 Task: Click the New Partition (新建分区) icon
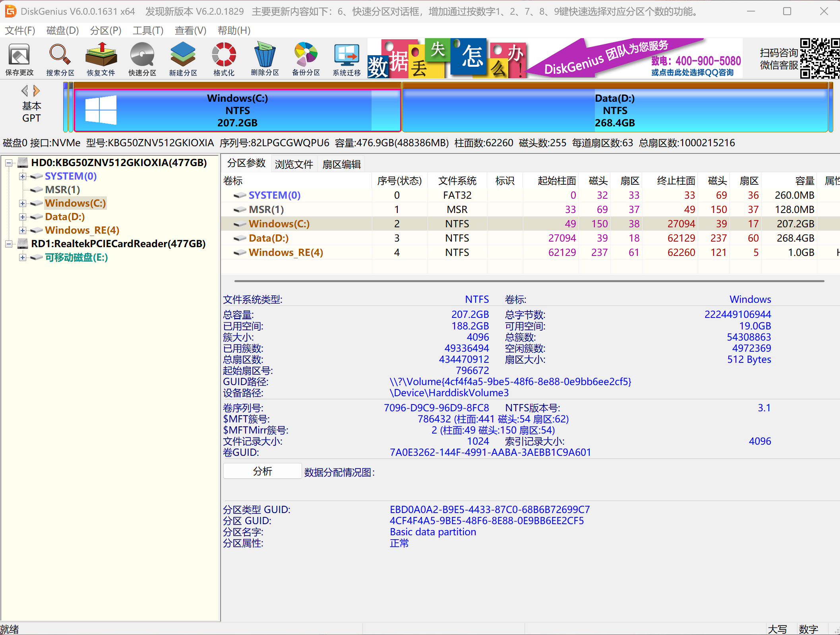pyautogui.click(x=183, y=60)
